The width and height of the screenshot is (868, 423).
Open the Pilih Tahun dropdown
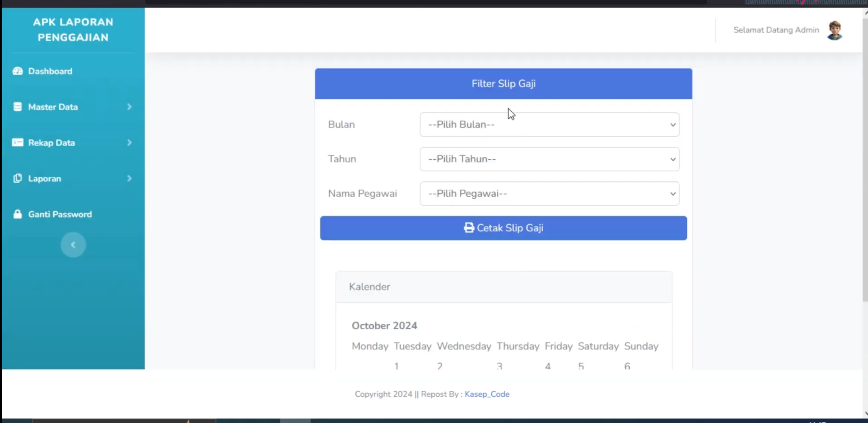(549, 159)
